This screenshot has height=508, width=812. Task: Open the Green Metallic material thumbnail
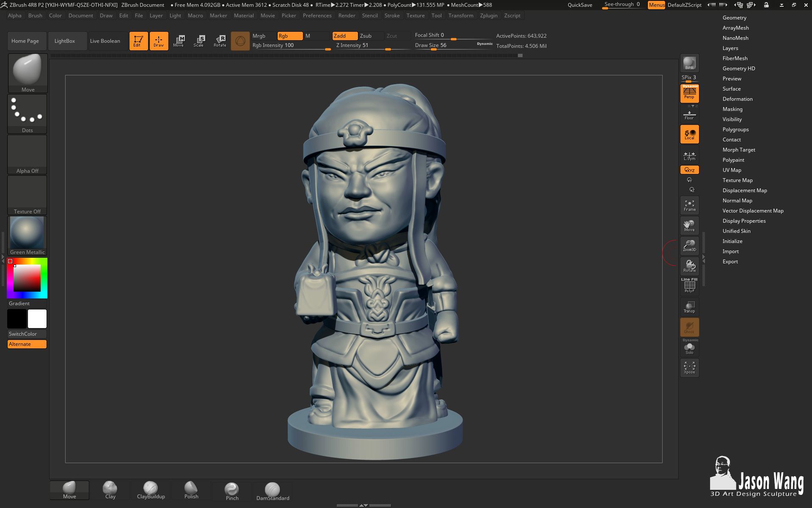[27, 236]
